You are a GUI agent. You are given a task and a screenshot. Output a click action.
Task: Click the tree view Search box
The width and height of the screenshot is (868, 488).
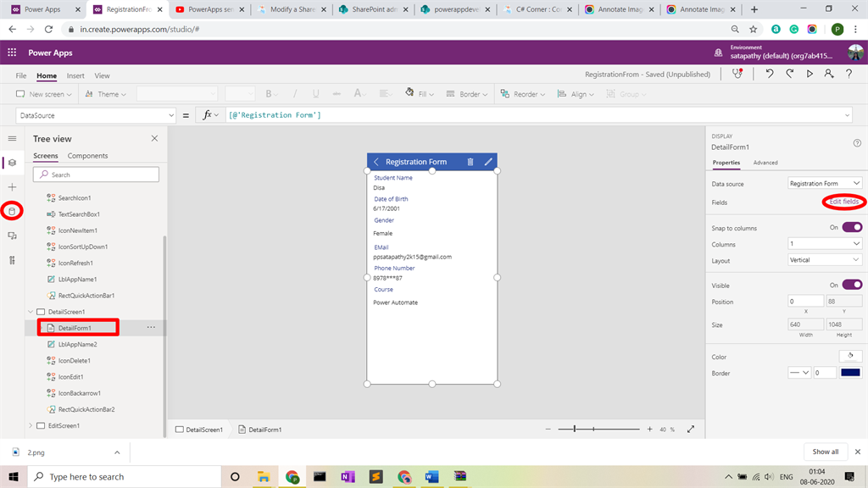point(96,174)
